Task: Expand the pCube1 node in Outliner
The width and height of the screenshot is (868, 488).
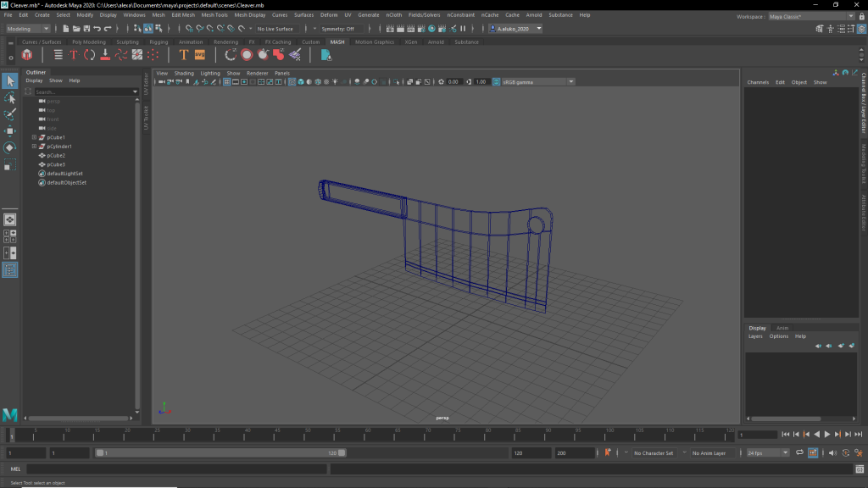Action: coord(34,137)
